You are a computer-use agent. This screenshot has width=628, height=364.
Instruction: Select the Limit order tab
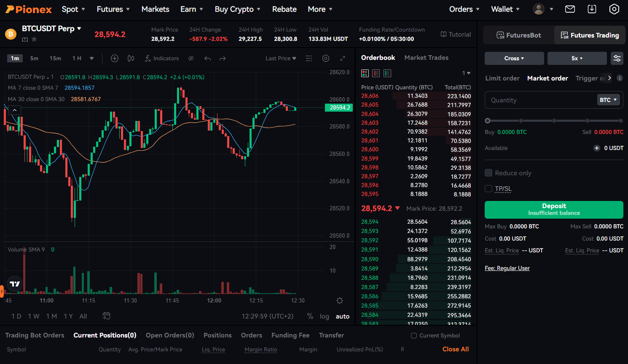tap(502, 78)
